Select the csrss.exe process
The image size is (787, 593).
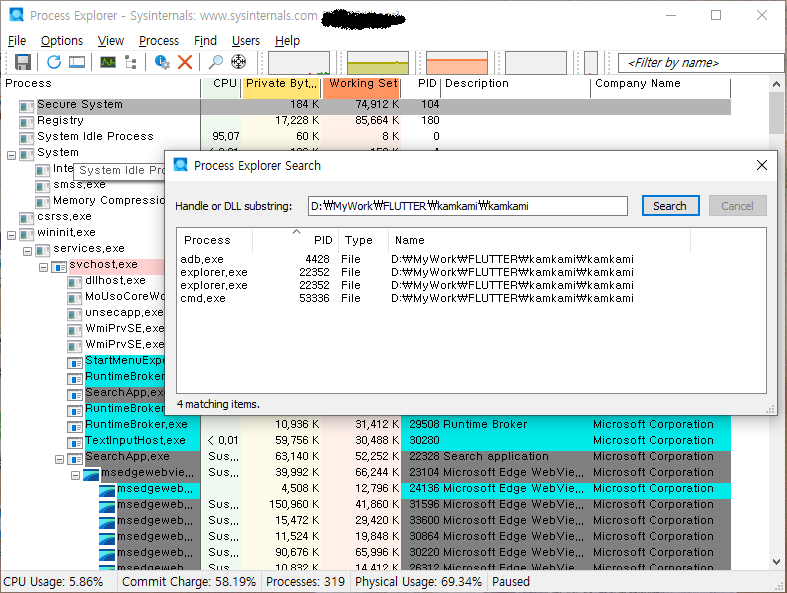[x=64, y=217]
